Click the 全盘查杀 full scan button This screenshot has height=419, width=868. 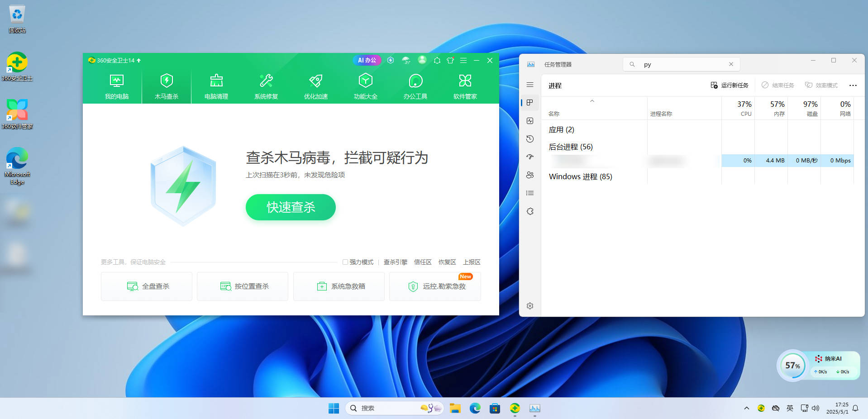[147, 286]
